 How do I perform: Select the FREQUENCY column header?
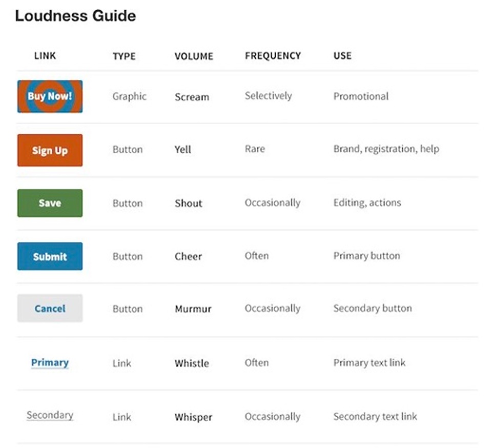coord(273,56)
